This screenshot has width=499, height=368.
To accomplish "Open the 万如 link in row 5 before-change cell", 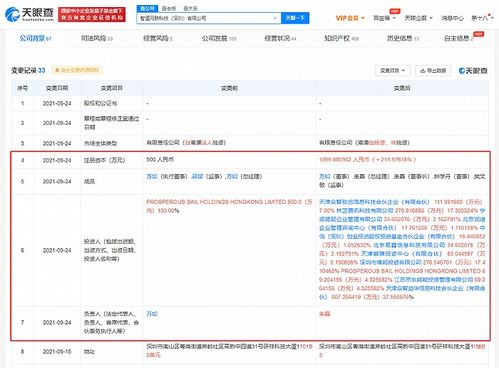I will [152, 176].
